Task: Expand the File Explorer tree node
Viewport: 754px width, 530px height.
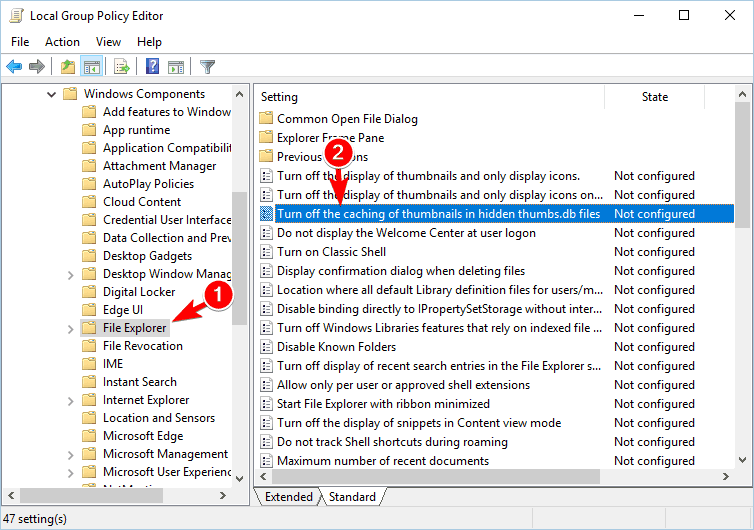Action: pyautogui.click(x=71, y=329)
